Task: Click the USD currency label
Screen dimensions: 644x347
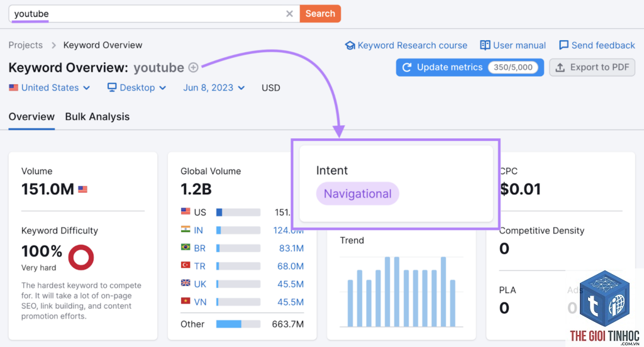Action: click(x=270, y=88)
